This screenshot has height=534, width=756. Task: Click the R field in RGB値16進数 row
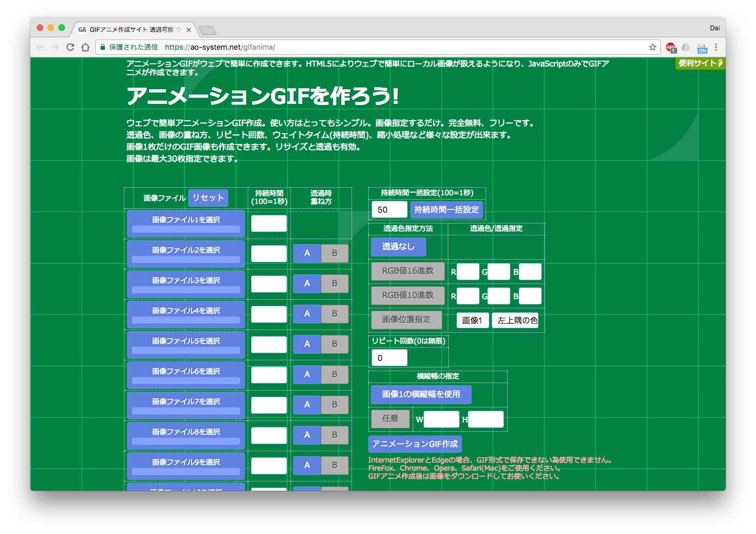coord(468,272)
